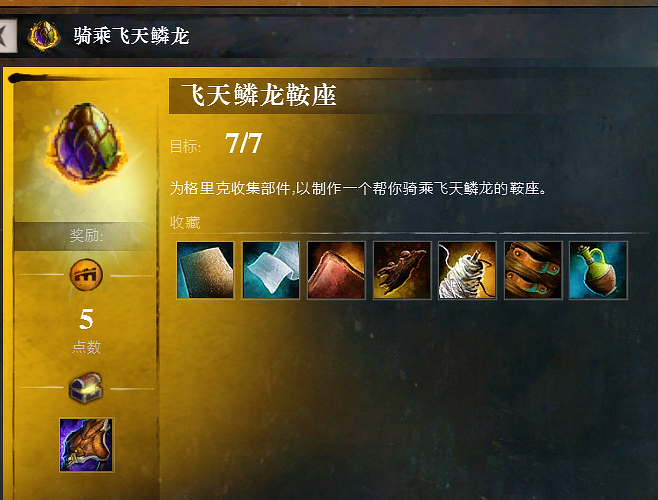Screen dimensions: 658x500
Task: Select the saddle reward item thumbnail
Action: tap(86, 445)
